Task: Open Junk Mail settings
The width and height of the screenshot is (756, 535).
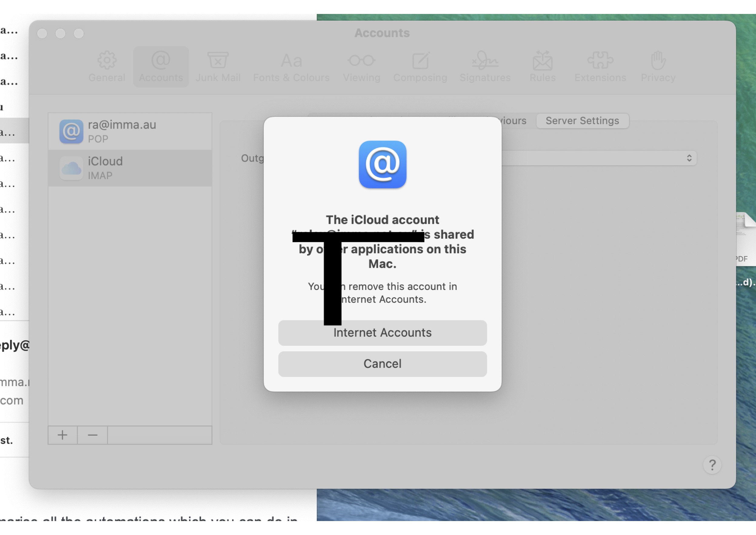Action: (218, 66)
